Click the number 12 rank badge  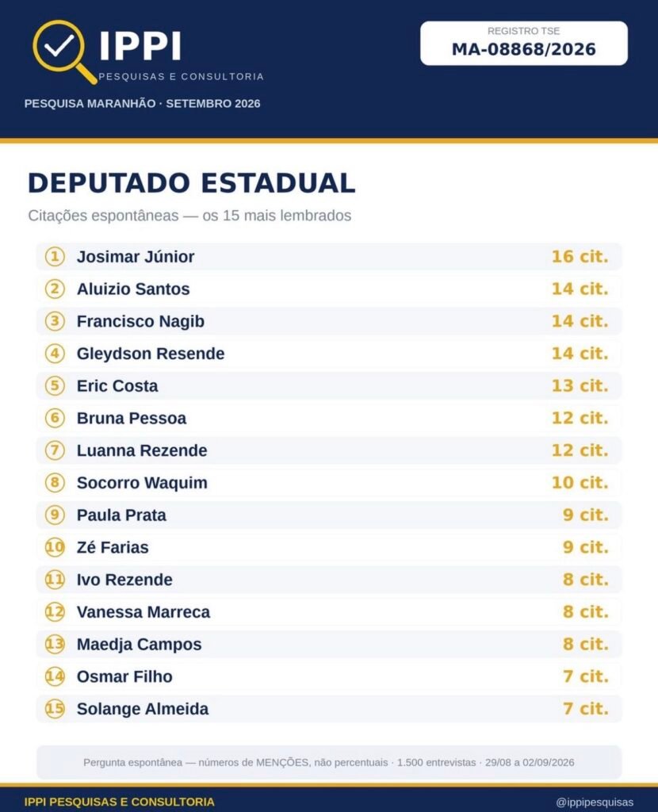tap(55, 611)
